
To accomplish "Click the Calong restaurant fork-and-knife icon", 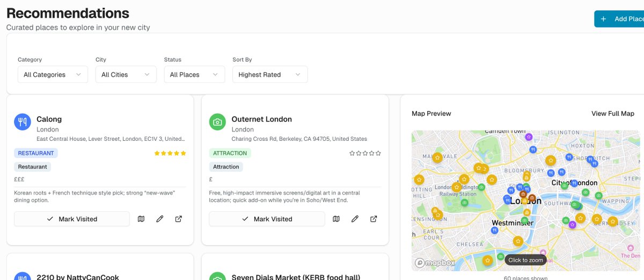I will [23, 121].
